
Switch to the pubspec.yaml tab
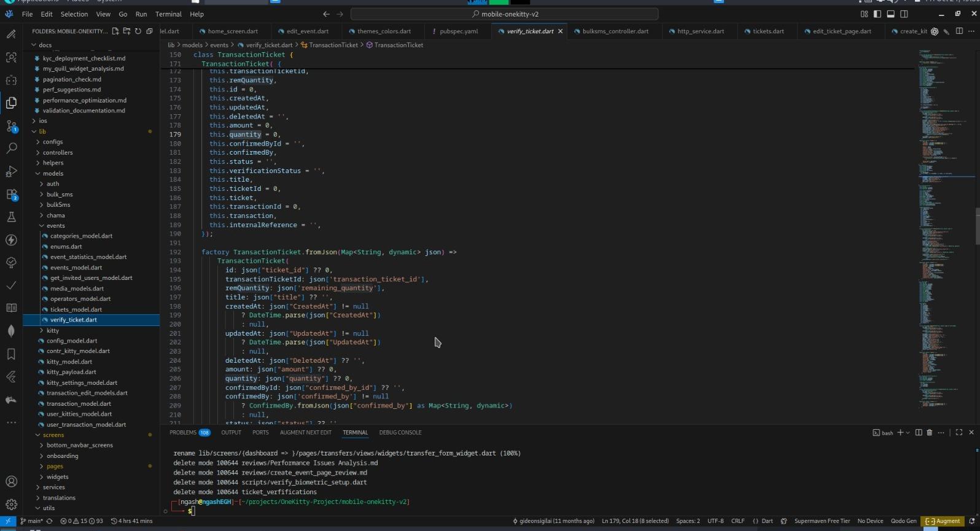[x=458, y=31]
